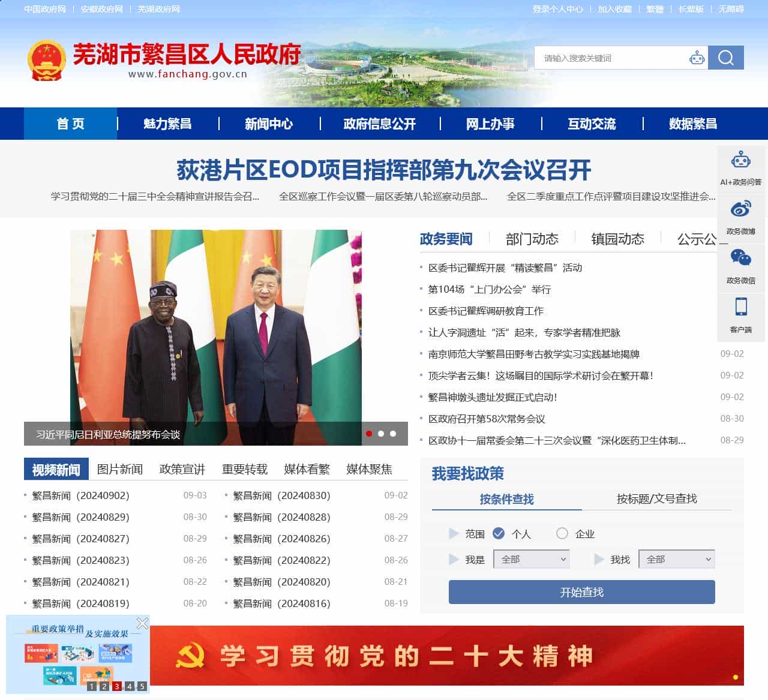The image size is (768, 700).
Task: Expand the 我是 dropdown
Action: point(531,559)
